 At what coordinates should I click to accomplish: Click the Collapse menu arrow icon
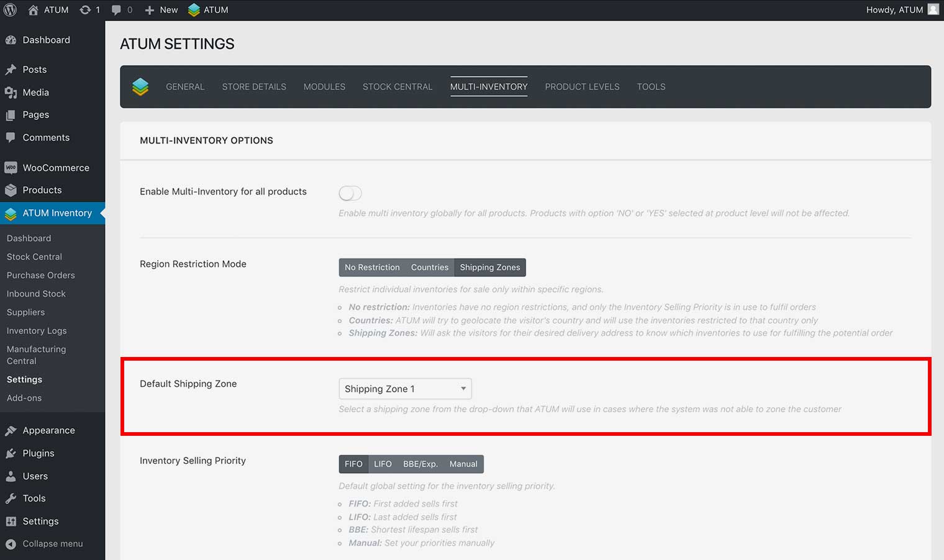[x=11, y=544]
